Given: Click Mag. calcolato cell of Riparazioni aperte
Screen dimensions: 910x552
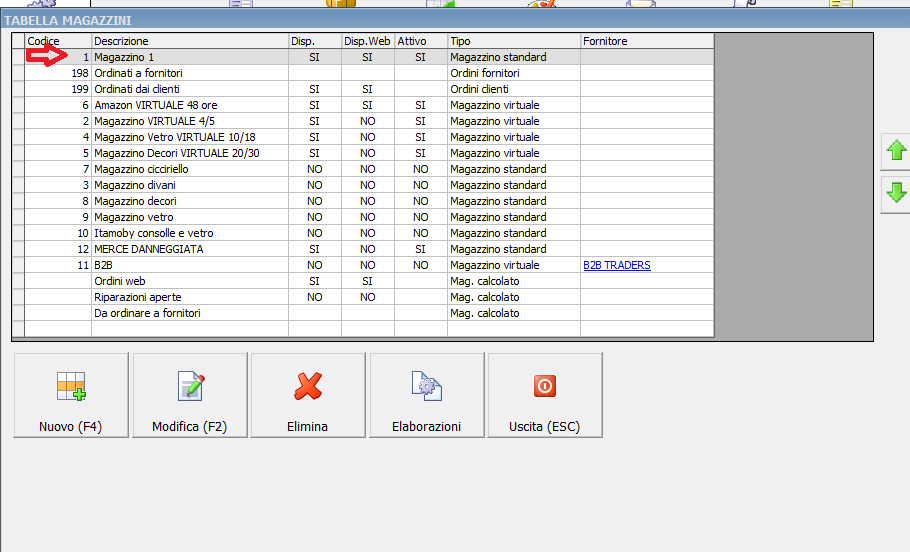Looking at the screenshot, I should coord(514,297).
